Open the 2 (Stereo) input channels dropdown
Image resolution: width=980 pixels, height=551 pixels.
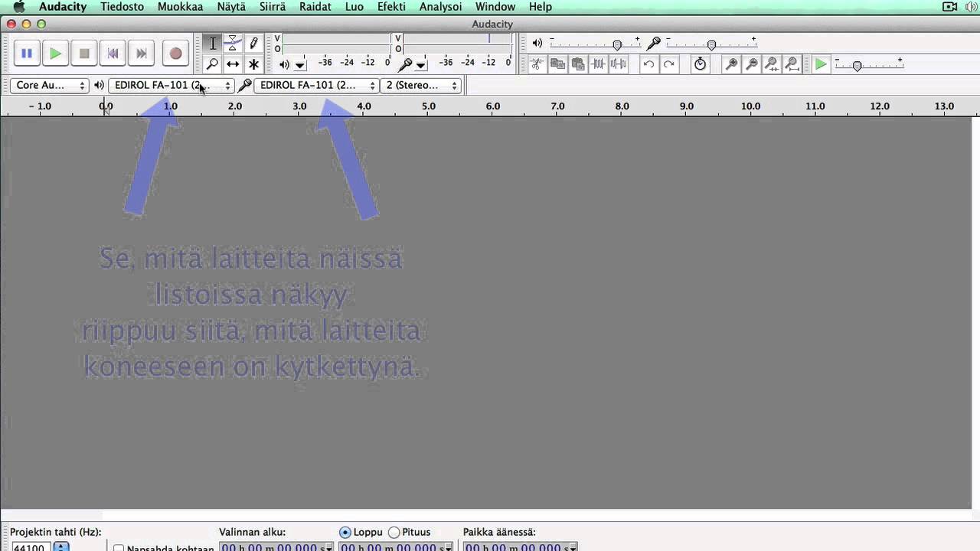tap(421, 85)
